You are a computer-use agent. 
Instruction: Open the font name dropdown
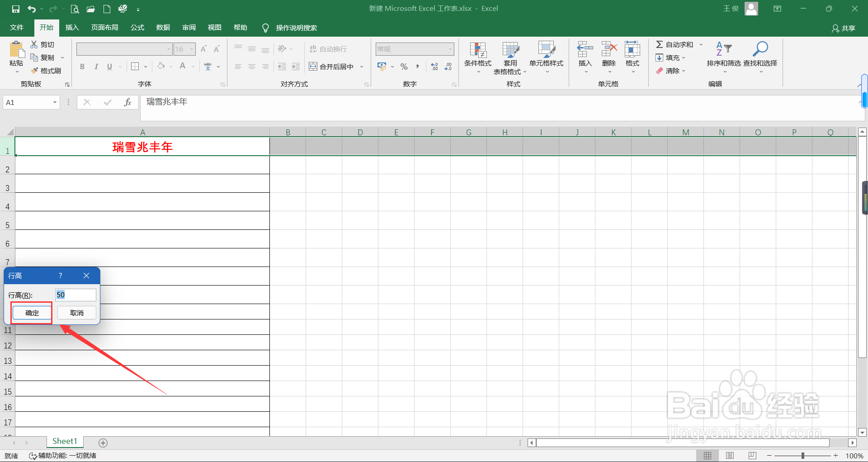(169, 49)
